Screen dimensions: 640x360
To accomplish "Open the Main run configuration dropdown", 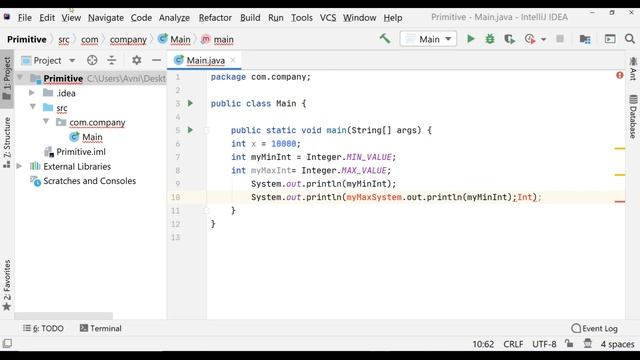I will point(428,39).
